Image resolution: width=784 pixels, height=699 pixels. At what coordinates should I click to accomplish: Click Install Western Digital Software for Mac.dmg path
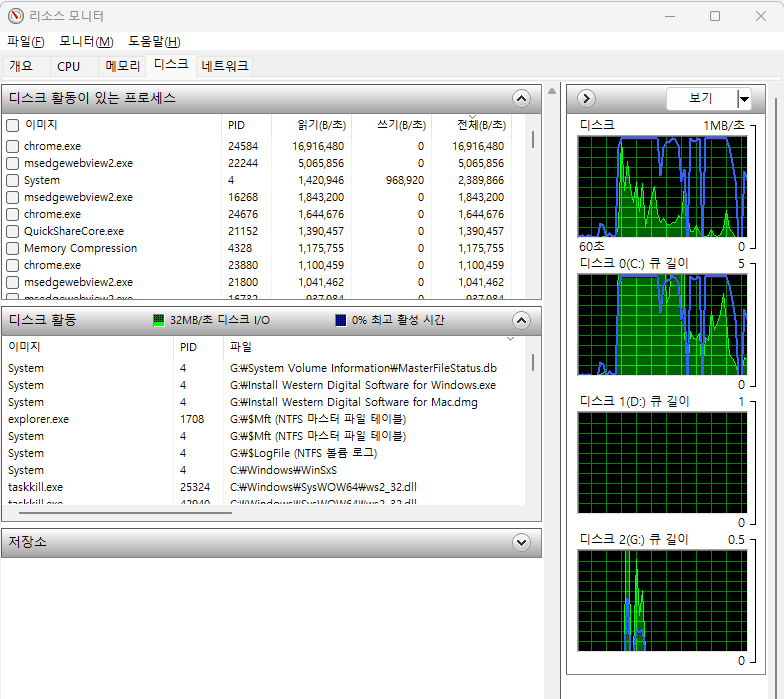point(354,402)
